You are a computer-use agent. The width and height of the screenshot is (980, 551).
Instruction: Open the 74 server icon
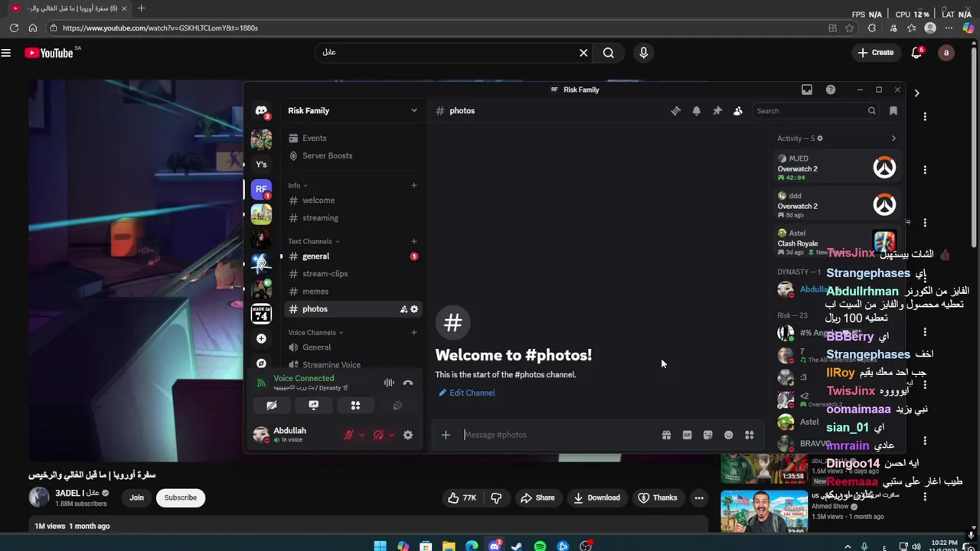tap(261, 313)
